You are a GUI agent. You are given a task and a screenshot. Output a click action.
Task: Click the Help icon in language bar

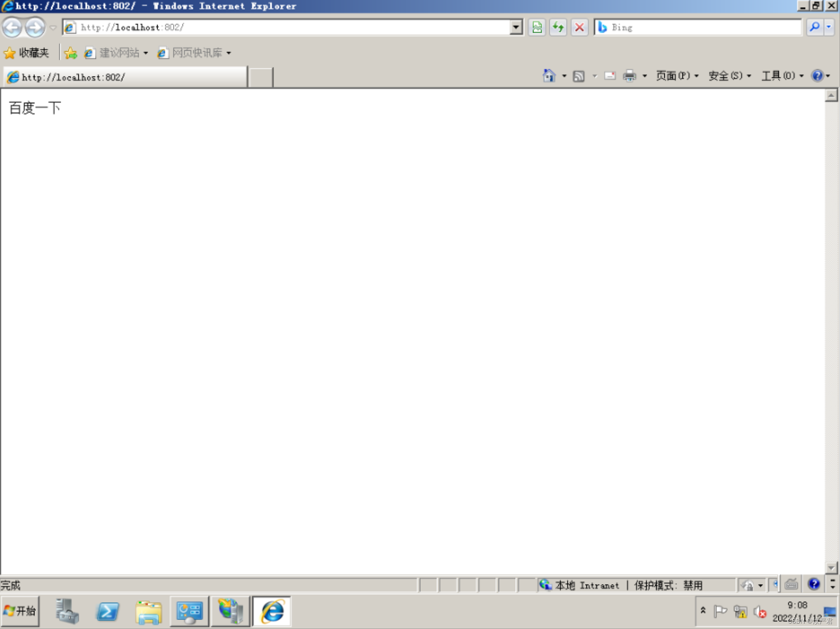tap(814, 584)
